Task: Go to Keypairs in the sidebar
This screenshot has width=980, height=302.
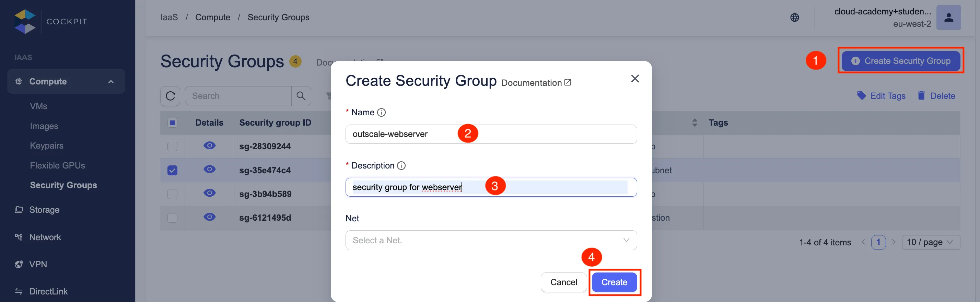Action: point(46,146)
